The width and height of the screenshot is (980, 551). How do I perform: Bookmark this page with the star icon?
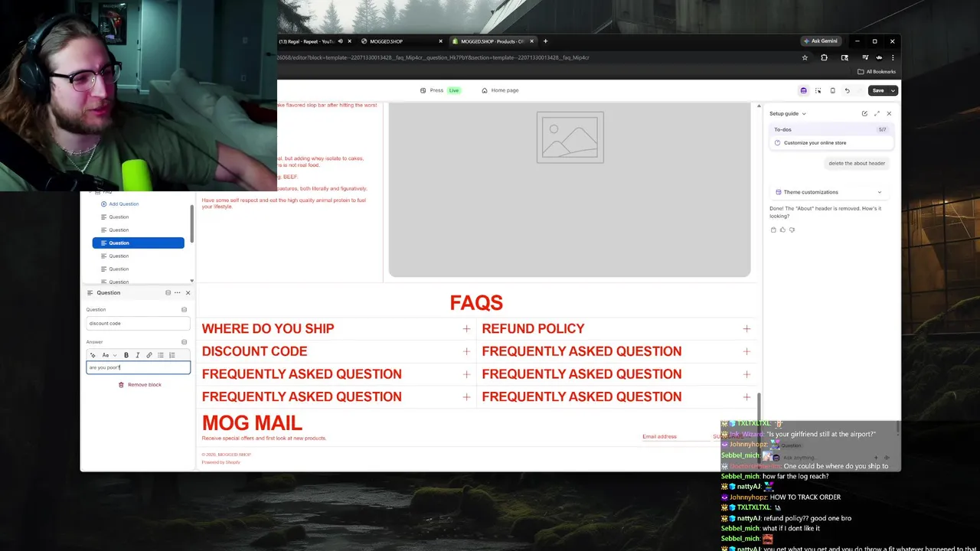(x=805, y=57)
